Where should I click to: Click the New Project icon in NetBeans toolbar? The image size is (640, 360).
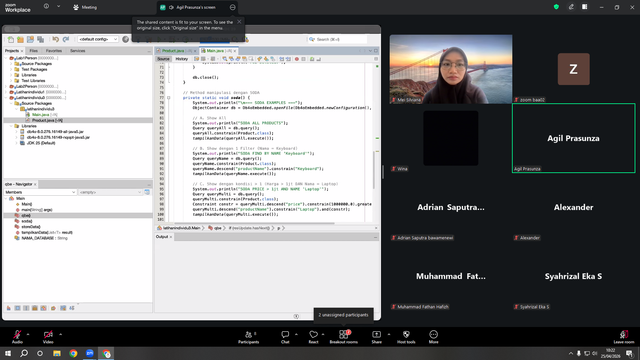(20, 40)
